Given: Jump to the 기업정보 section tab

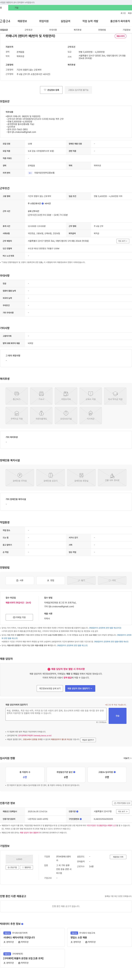Looking at the screenshot, I should click(126, 30).
